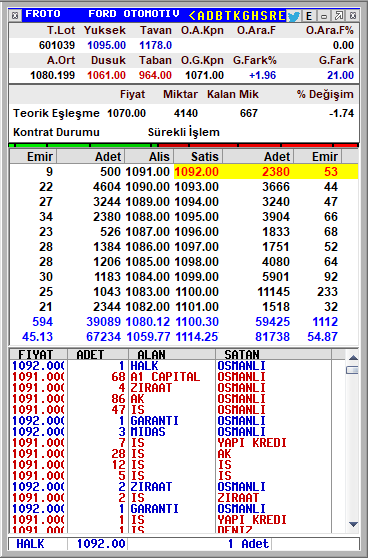Click ask order count 233
This screenshot has height=558, width=368.
(327, 292)
